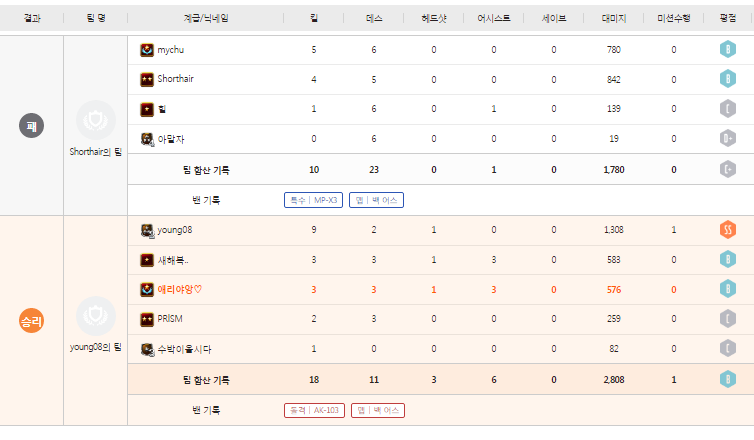Click the Shorthair team emblem

point(96,121)
